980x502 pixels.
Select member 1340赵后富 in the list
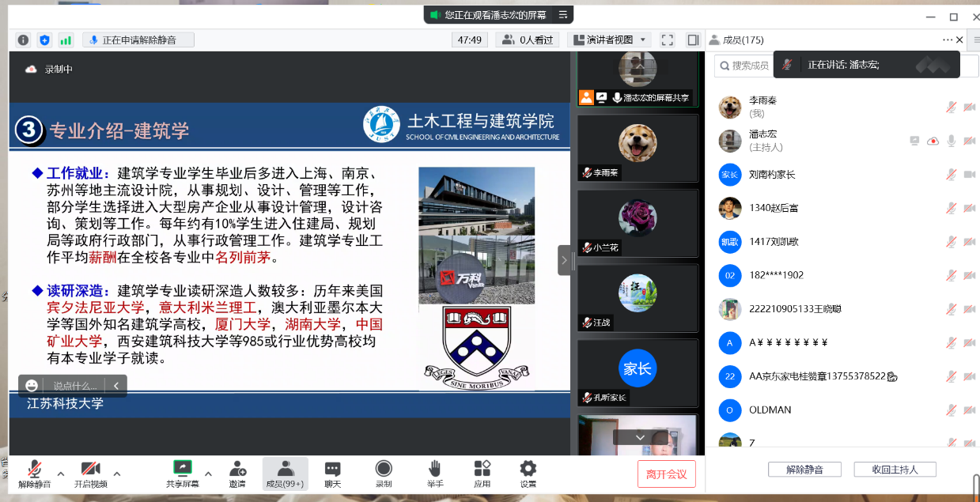773,208
